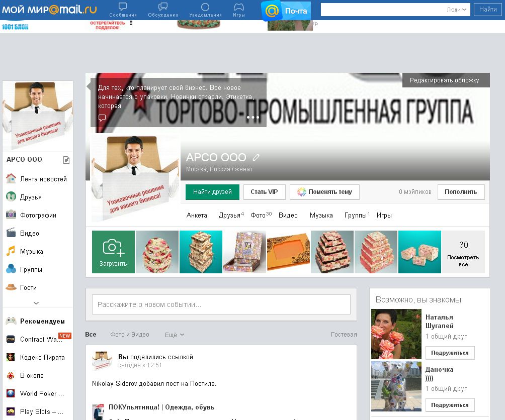Switch to the Фото и Видео feed tab
The image size is (505, 420).
point(130,335)
